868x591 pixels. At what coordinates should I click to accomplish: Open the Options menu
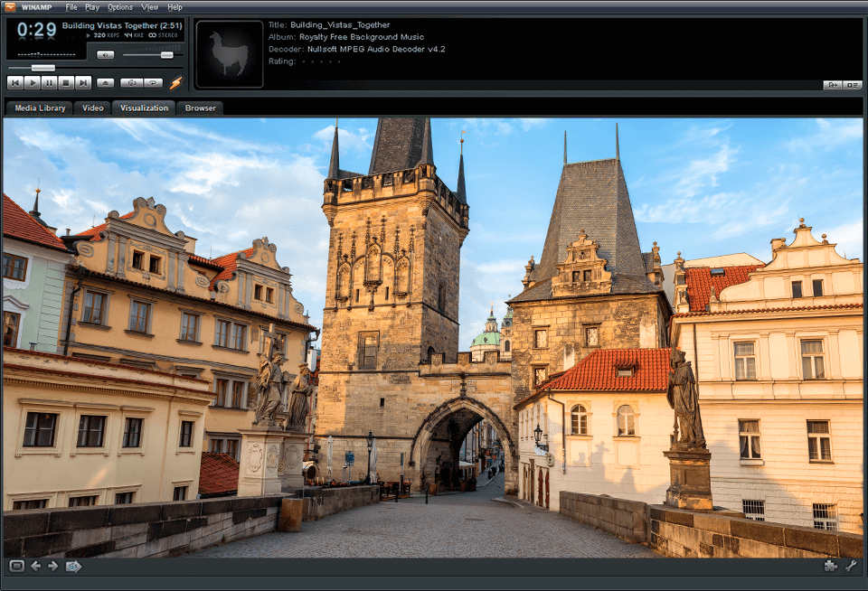pos(118,6)
